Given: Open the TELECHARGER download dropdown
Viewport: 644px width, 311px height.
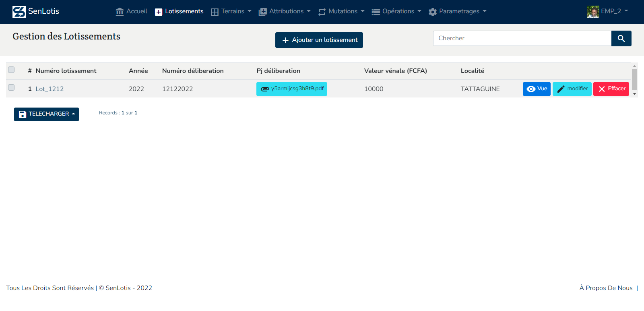Looking at the screenshot, I should coord(46,114).
